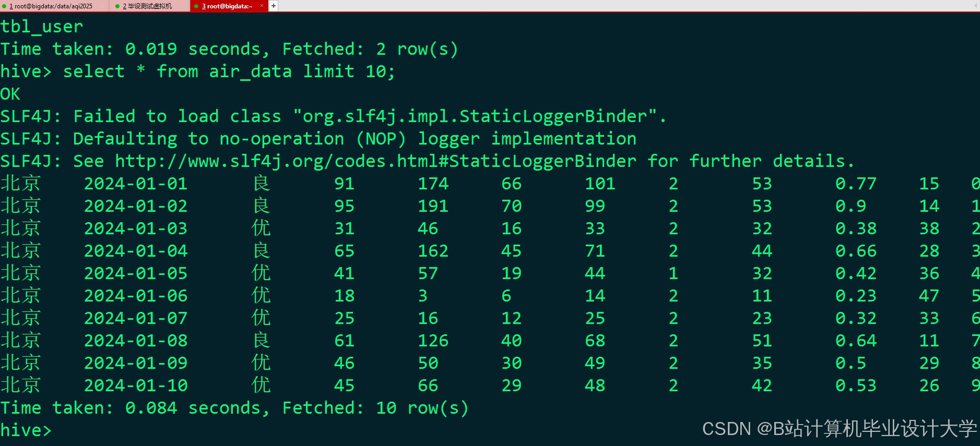Click 北京 in the 2024-01-10 row

21,385
